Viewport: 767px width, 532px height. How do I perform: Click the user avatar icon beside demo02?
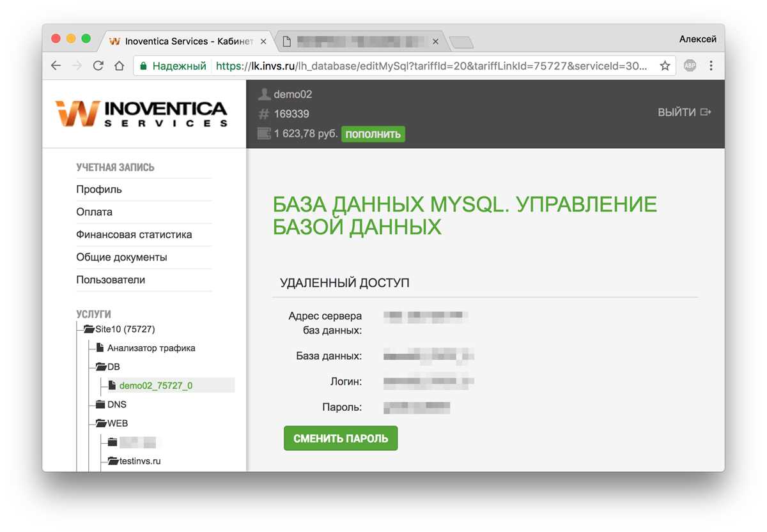pos(264,95)
